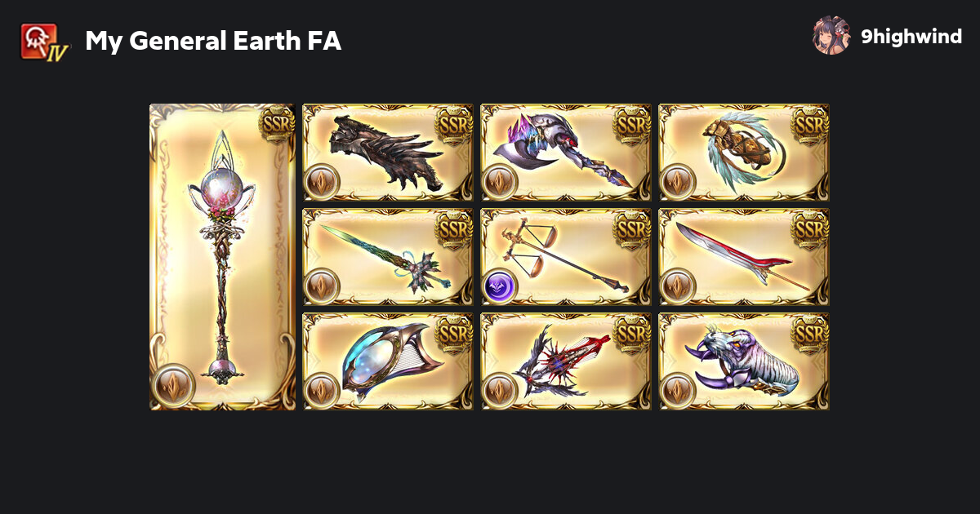Select the dark spiked claw gauntlet weapon

(x=388, y=153)
